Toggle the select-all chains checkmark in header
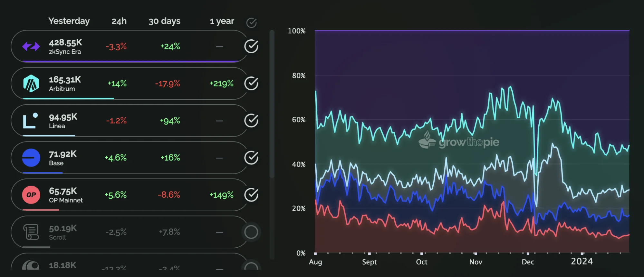 pyautogui.click(x=251, y=23)
